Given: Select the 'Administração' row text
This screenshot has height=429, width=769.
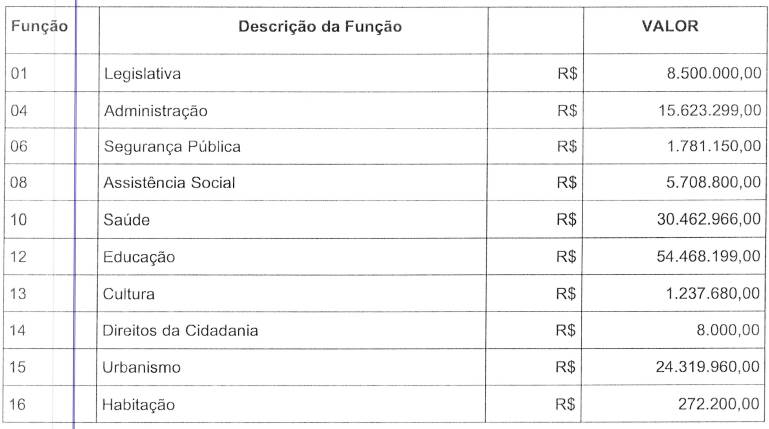Looking at the screenshot, I should click(156, 110).
